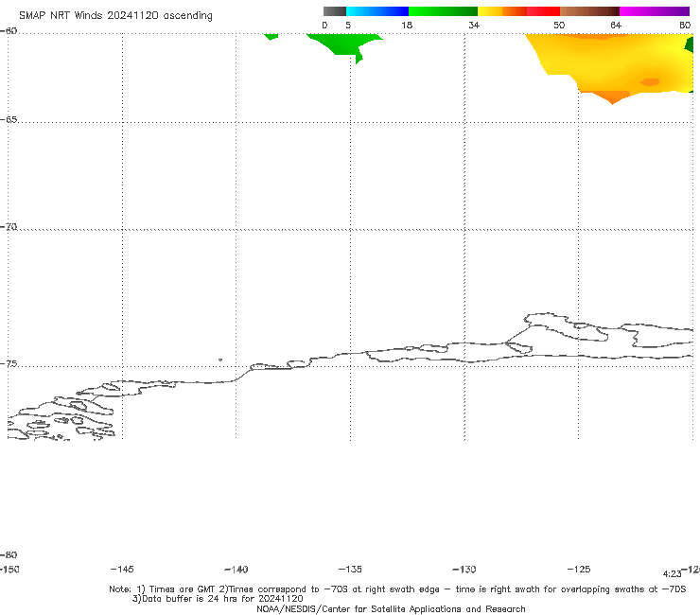Click the cyan-blue segment of the color bar

coord(377,11)
